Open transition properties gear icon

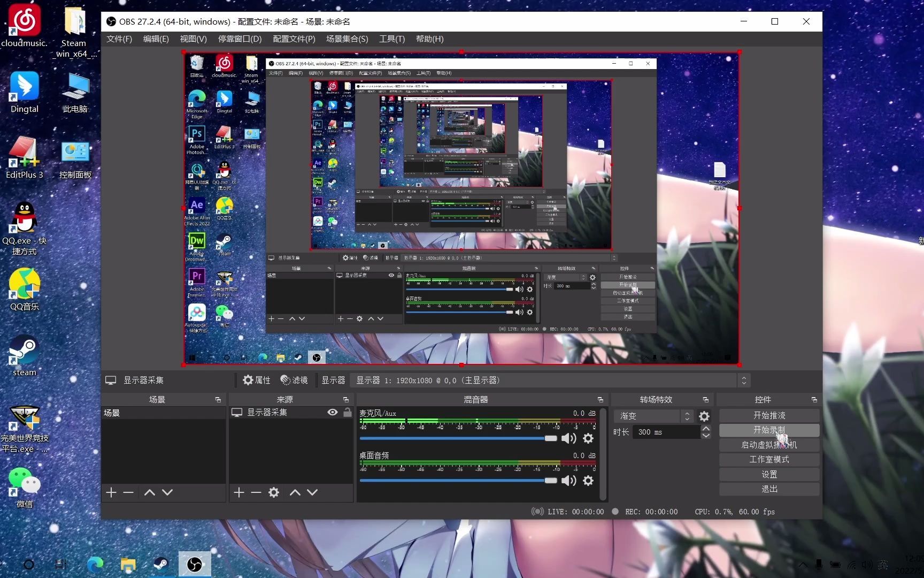704,416
